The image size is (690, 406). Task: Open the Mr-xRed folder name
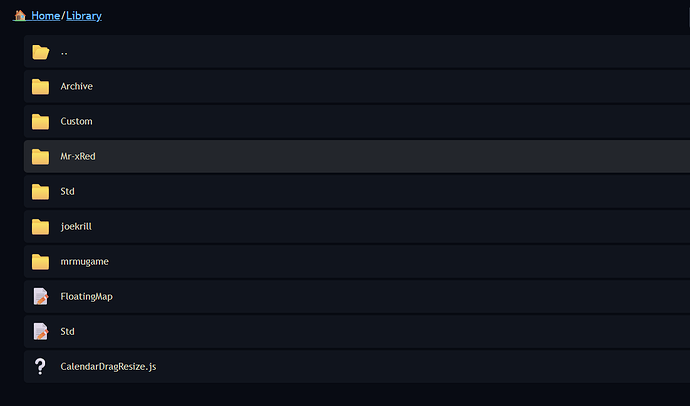pyautogui.click(x=78, y=157)
